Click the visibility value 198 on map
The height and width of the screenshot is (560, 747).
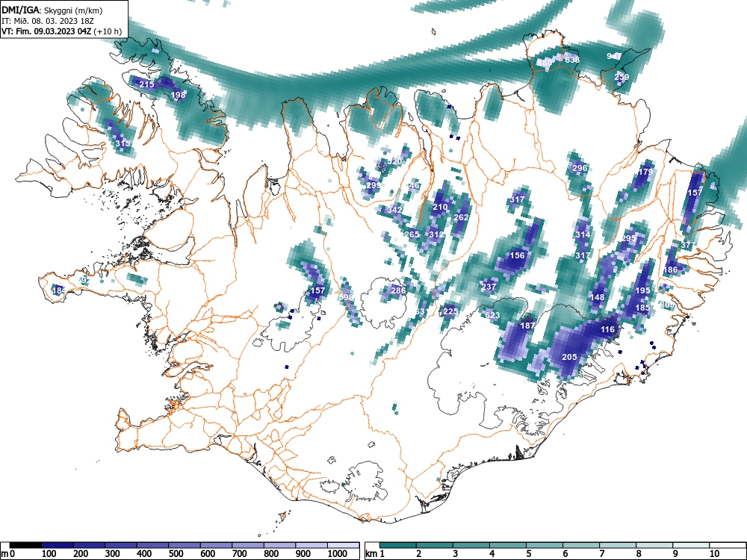[x=178, y=95]
